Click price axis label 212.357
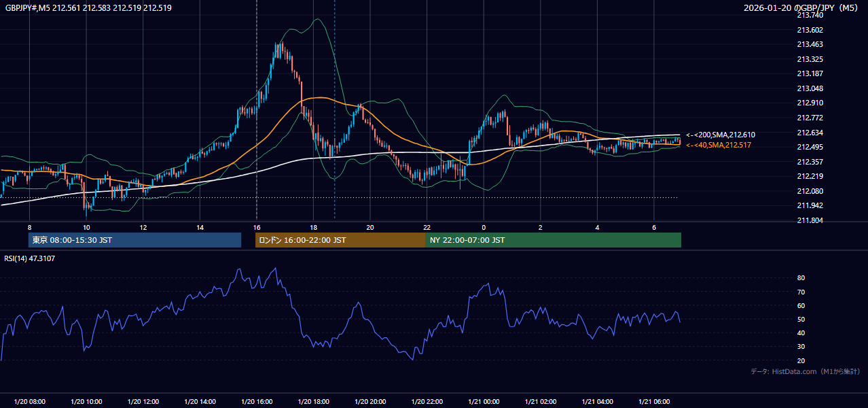Image resolution: width=868 pixels, height=408 pixels. (810, 162)
